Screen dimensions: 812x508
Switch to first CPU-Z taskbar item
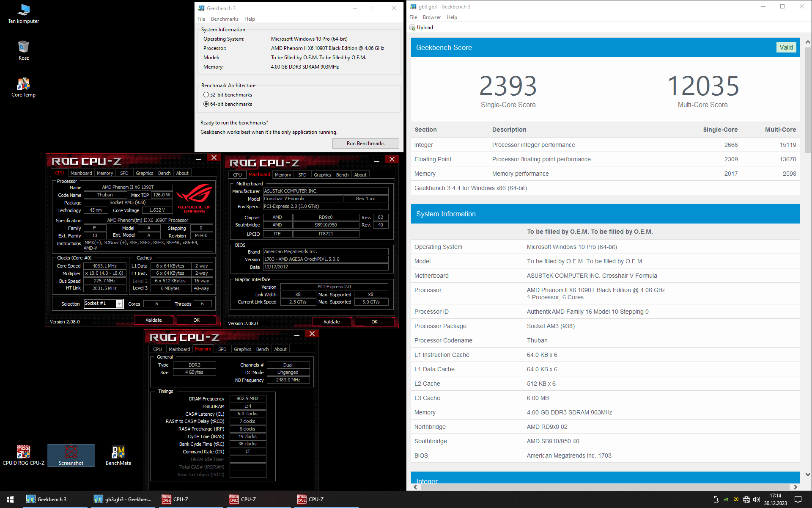click(190, 500)
